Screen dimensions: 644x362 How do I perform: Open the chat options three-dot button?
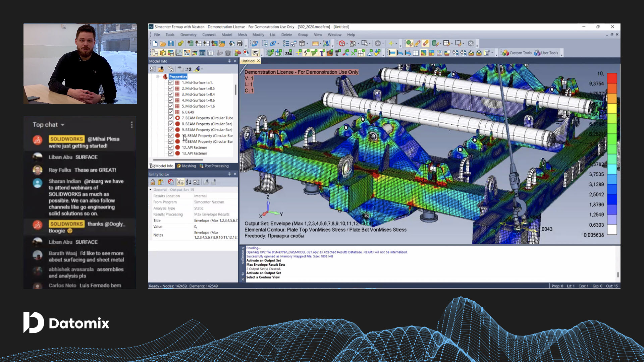coord(131,125)
